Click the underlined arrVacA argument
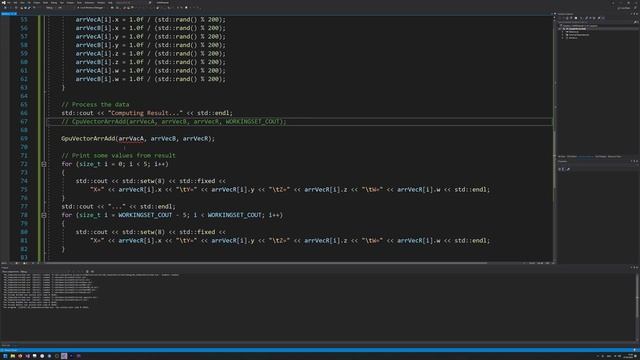This screenshot has height=360, width=640. pyautogui.click(x=131, y=139)
